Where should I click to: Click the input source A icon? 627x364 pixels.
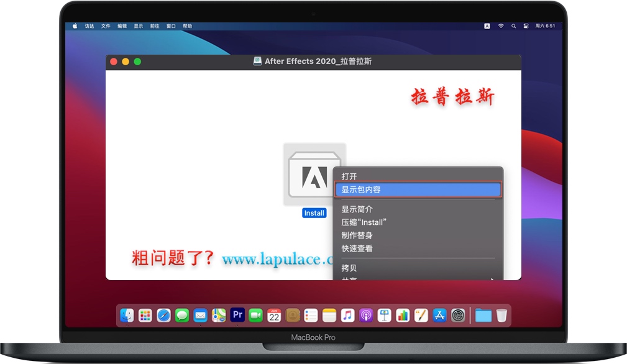487,26
